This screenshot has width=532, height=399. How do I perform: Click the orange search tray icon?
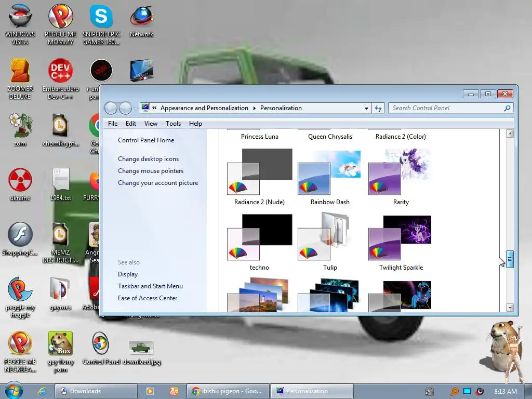454,392
